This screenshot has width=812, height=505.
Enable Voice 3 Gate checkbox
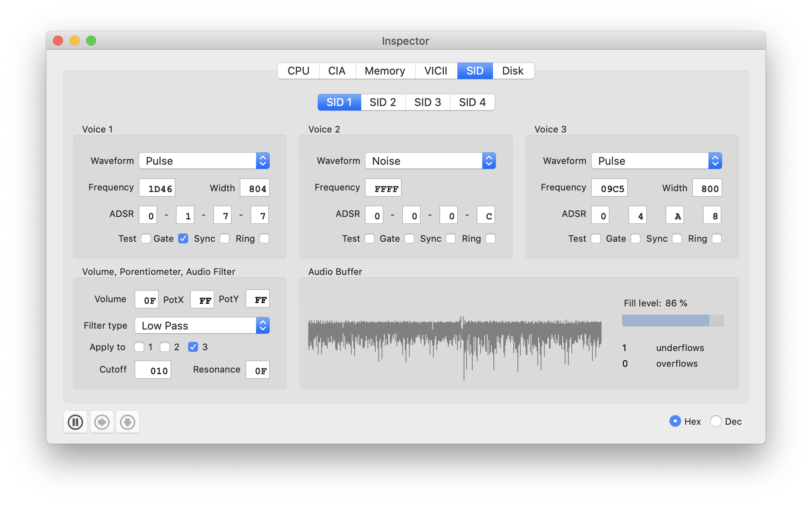click(636, 238)
